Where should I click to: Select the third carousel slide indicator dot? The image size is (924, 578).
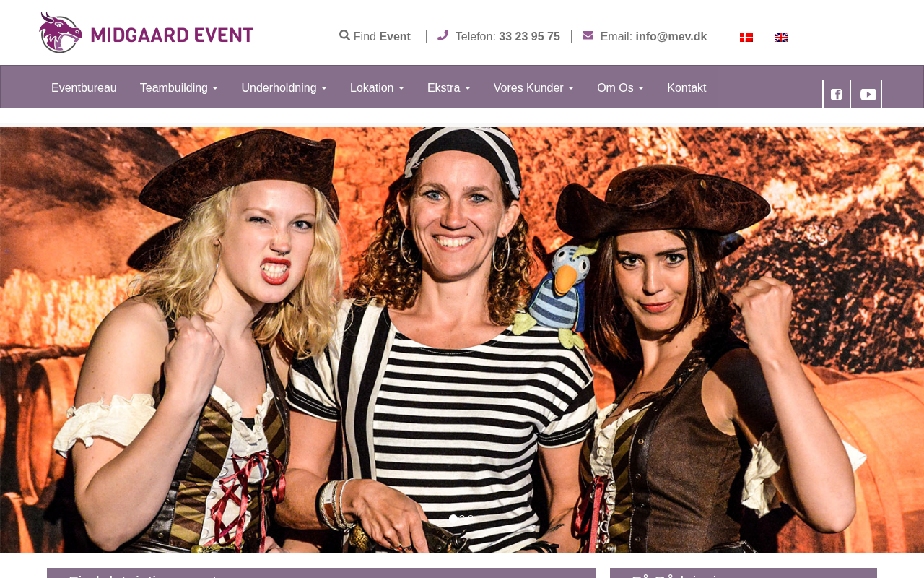471,518
